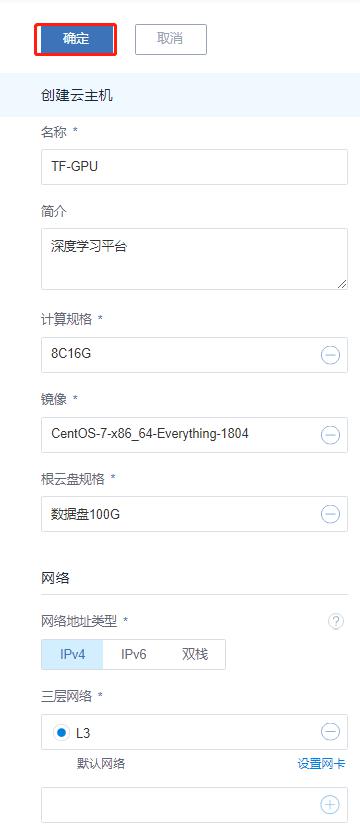Remove the 8C16G compute offering selection
Screen dimensions: 360x826
coord(330,356)
